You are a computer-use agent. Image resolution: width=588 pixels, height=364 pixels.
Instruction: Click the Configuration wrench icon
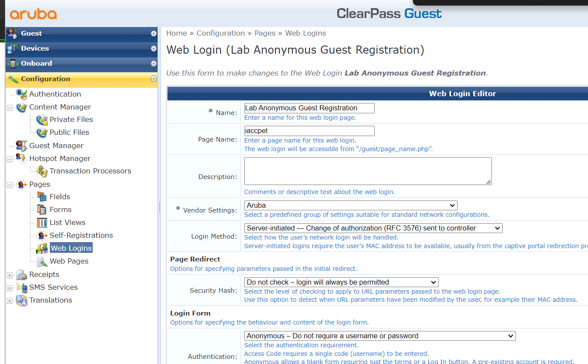point(12,79)
